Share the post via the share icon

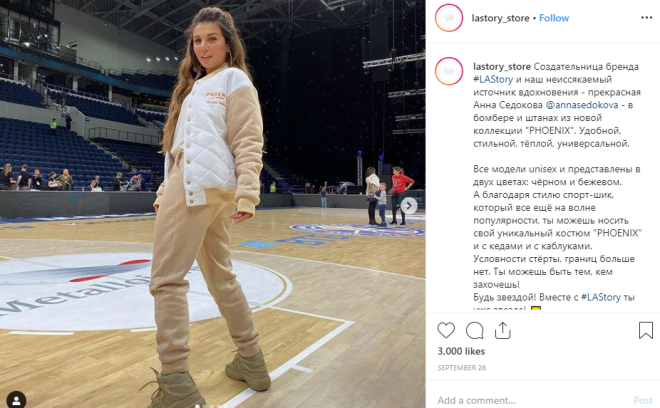[x=503, y=331]
